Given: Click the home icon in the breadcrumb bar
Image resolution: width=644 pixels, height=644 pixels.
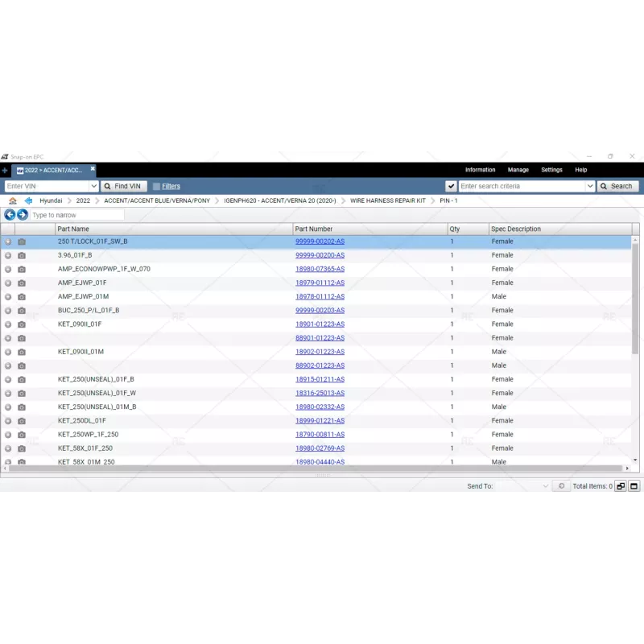Looking at the screenshot, I should point(12,200).
